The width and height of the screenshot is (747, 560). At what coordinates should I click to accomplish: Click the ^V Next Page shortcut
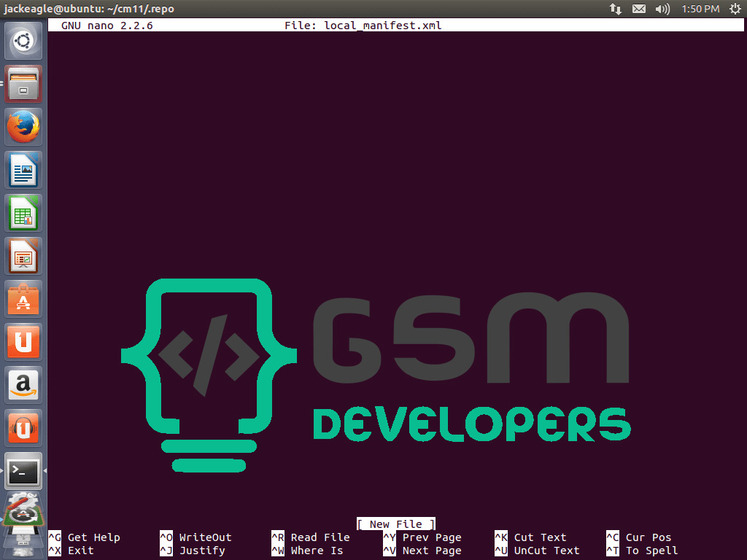pyautogui.click(x=422, y=551)
